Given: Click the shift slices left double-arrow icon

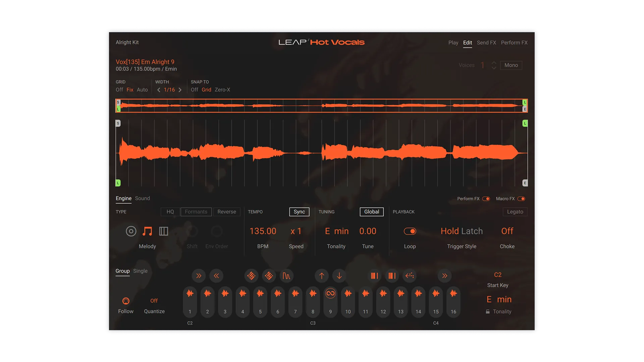Looking at the screenshot, I should pos(216,276).
